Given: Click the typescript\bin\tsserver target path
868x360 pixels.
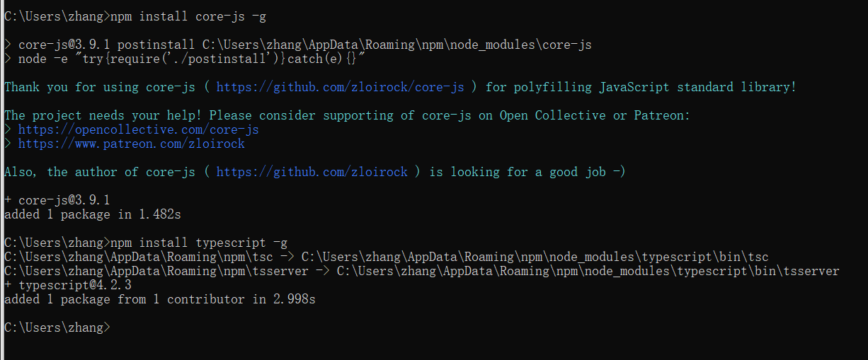Looking at the screenshot, I should (588, 271).
